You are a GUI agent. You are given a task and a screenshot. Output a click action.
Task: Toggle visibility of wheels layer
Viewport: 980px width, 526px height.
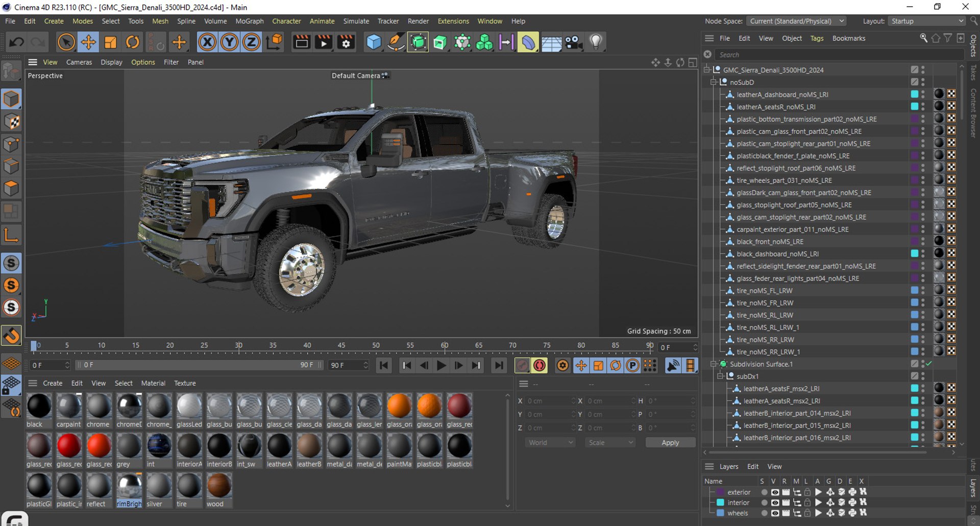click(775, 513)
